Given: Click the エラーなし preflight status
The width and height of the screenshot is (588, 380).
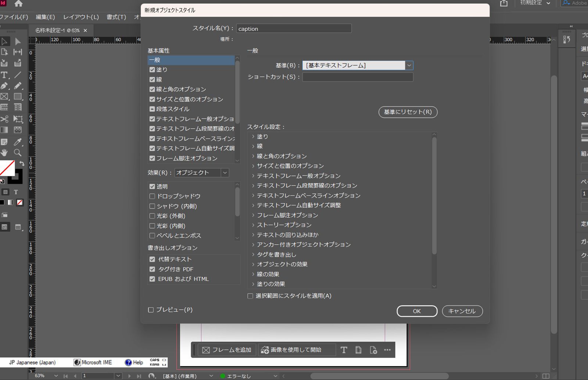Looking at the screenshot, I should pyautogui.click(x=239, y=376).
